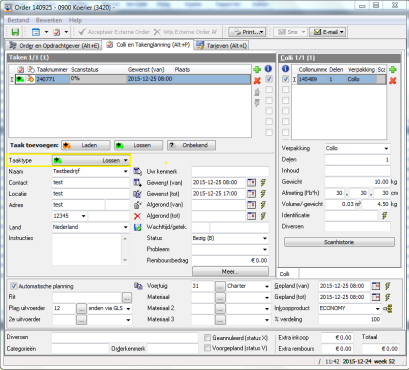Click the E-mail toolbar button
The height and width of the screenshot is (370, 409).
(x=327, y=32)
